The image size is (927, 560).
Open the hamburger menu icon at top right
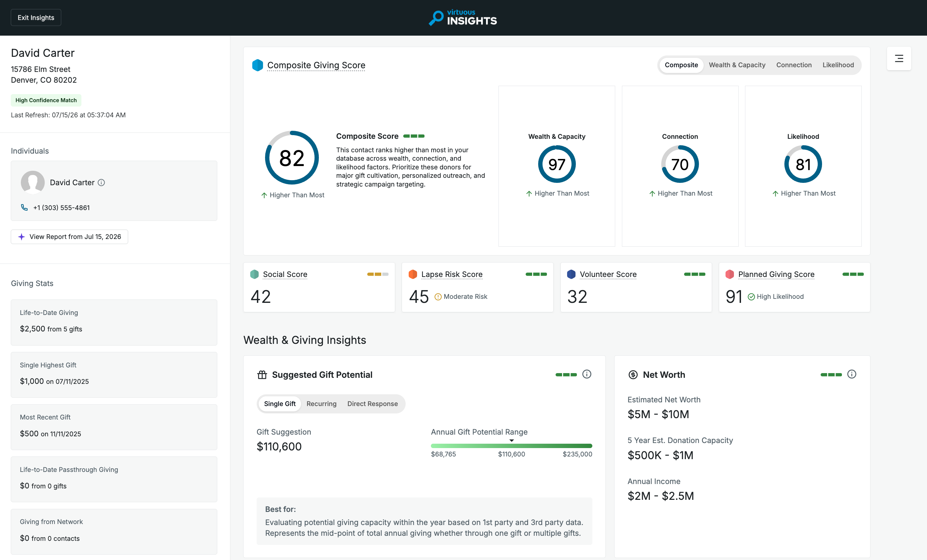tap(899, 58)
